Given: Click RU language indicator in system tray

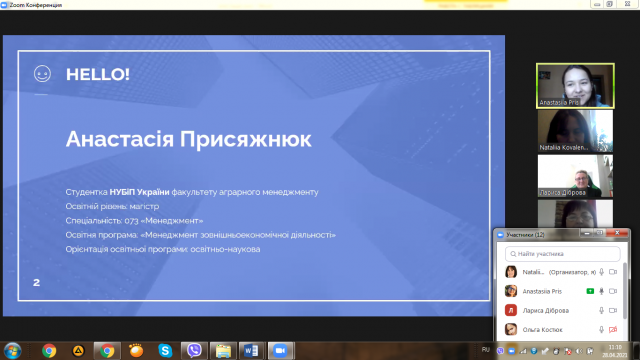Looking at the screenshot, I should click(x=485, y=350).
